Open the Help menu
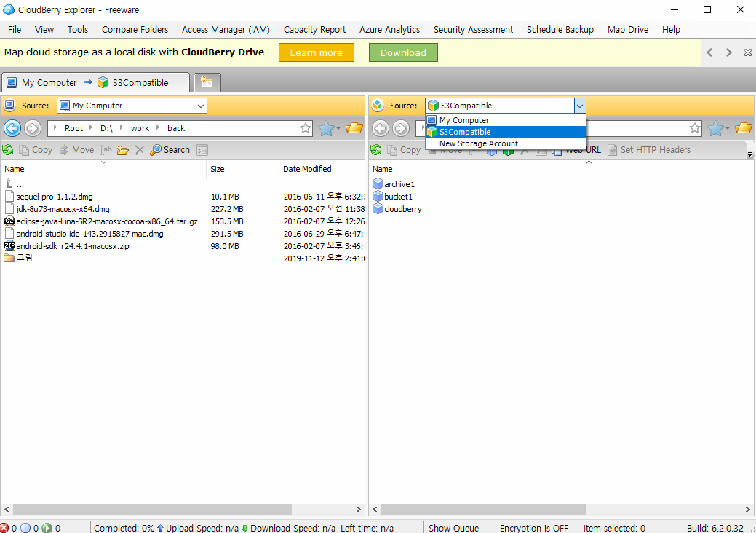The width and height of the screenshot is (756, 533). pyautogui.click(x=671, y=29)
